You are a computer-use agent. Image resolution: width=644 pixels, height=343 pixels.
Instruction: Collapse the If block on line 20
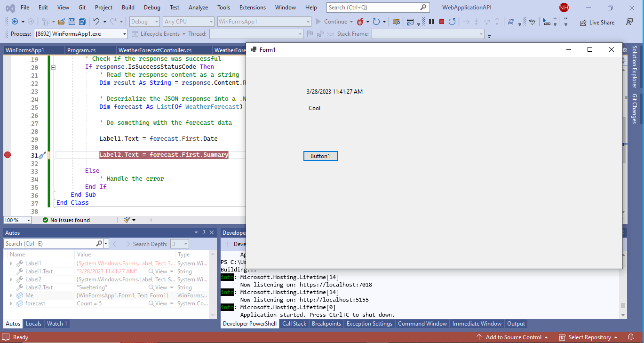pyautogui.click(x=53, y=67)
